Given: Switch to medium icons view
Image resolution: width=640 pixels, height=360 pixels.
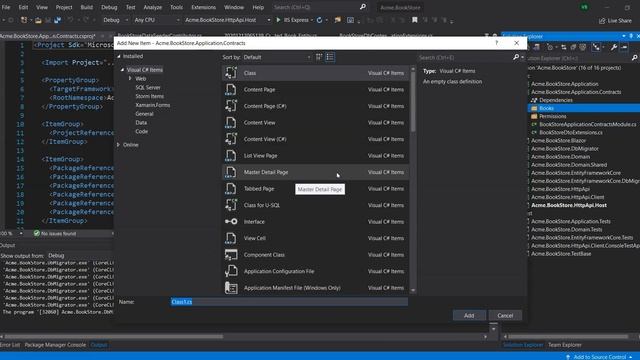Looking at the screenshot, I should pos(319,57).
